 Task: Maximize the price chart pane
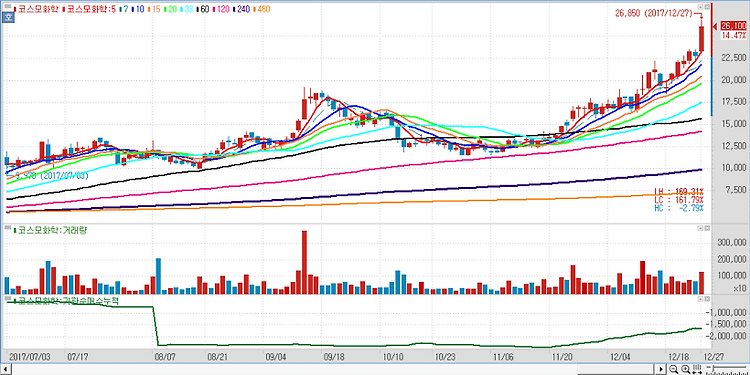(x=700, y=7)
